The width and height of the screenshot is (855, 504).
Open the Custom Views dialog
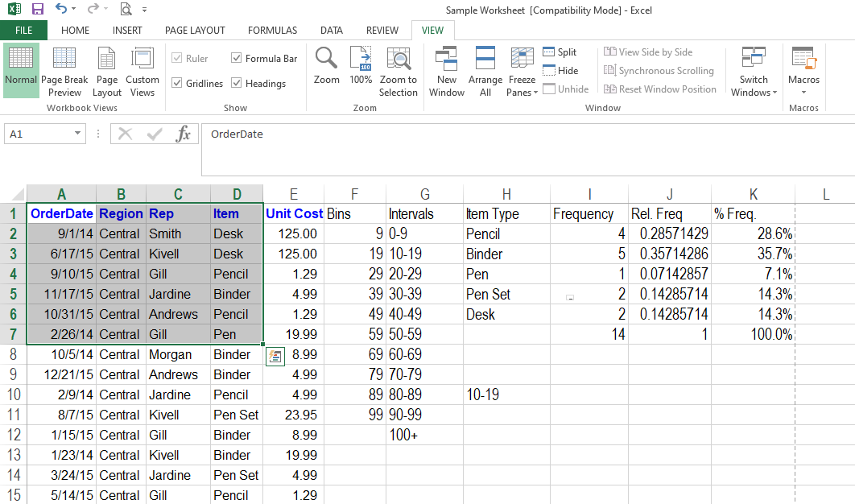click(x=142, y=71)
